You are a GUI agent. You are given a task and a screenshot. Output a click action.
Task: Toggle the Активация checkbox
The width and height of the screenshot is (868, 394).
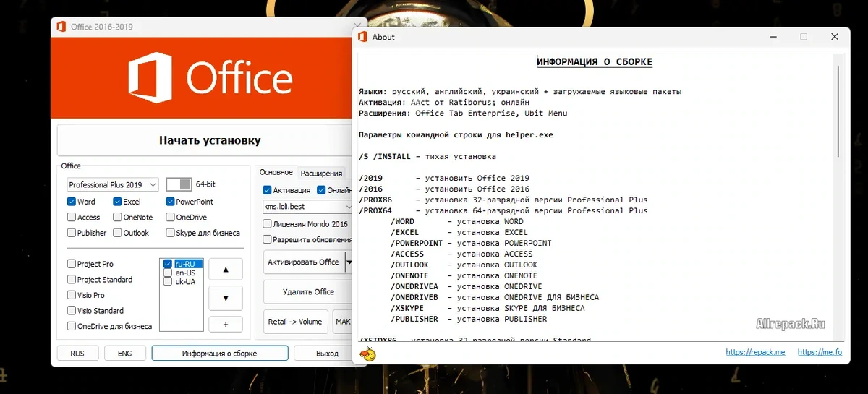pos(267,190)
